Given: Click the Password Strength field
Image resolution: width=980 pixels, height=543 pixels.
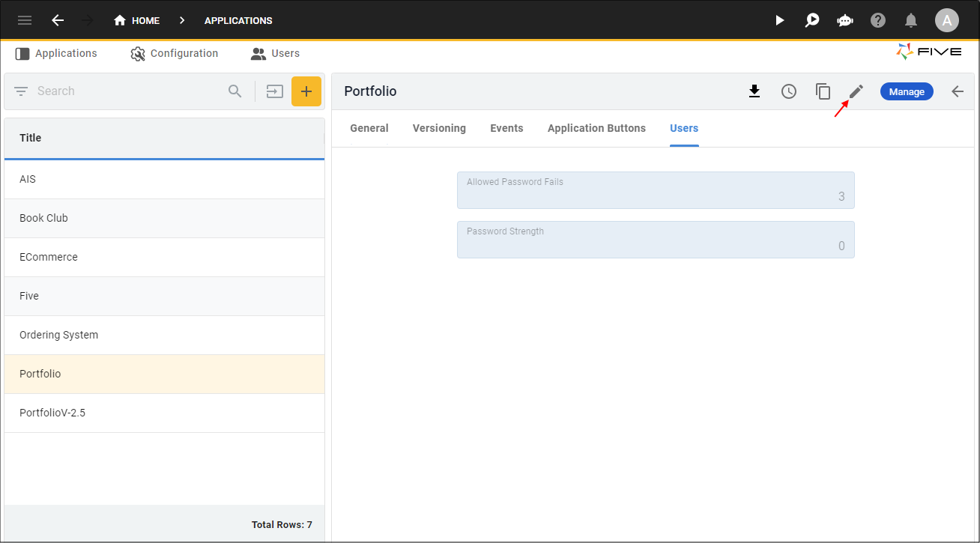Looking at the screenshot, I should pyautogui.click(x=656, y=240).
